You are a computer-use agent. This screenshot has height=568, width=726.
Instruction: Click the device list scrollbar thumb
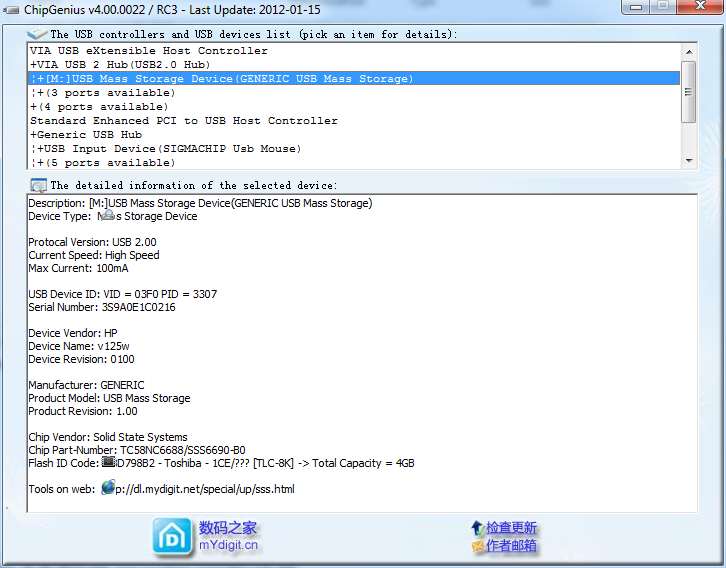(689, 92)
